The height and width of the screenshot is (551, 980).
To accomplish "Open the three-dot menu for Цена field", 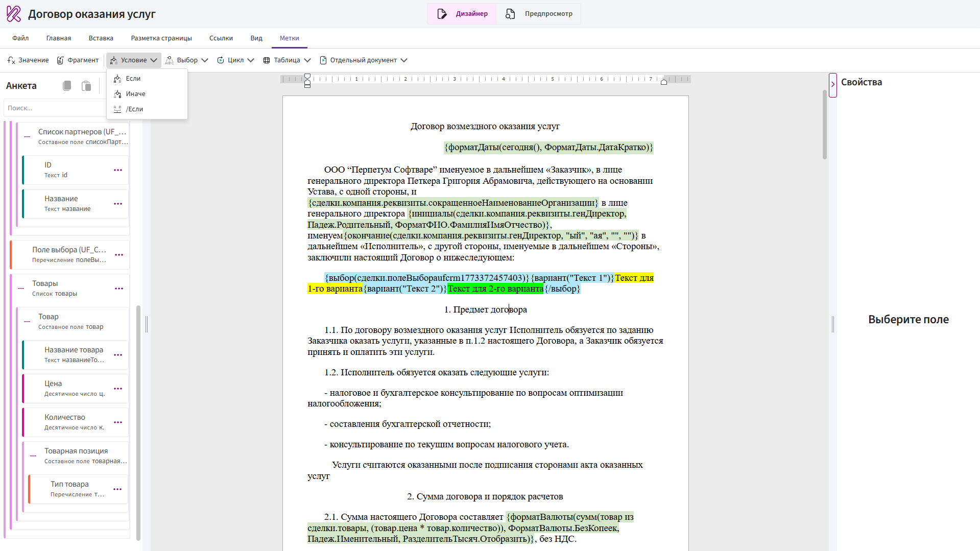I will 118,389.
